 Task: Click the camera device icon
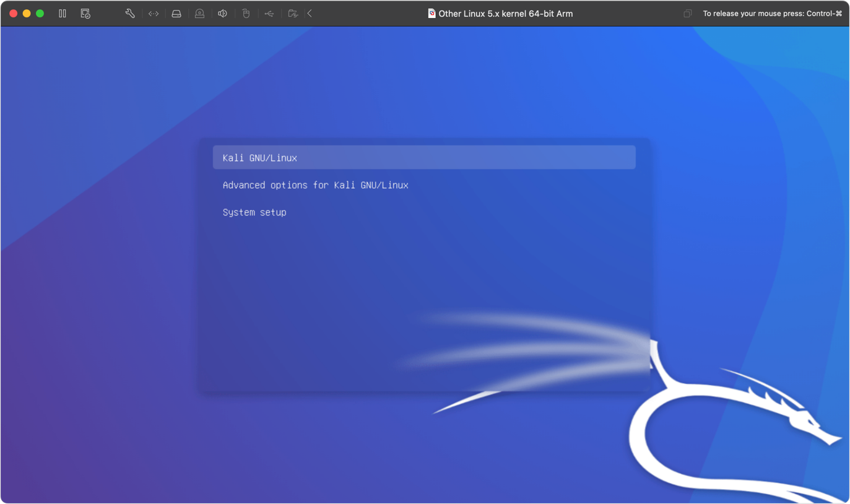tap(199, 14)
